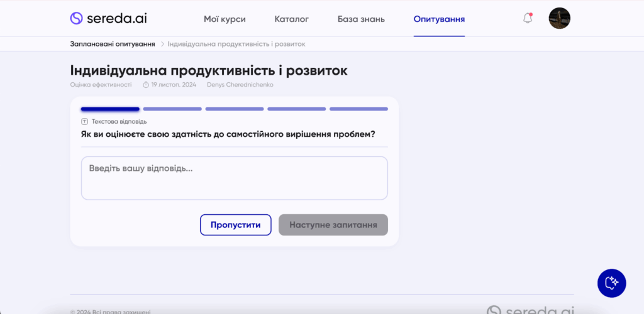The image size is (644, 314).
Task: Click the floating AI assistant button
Action: pos(611,283)
